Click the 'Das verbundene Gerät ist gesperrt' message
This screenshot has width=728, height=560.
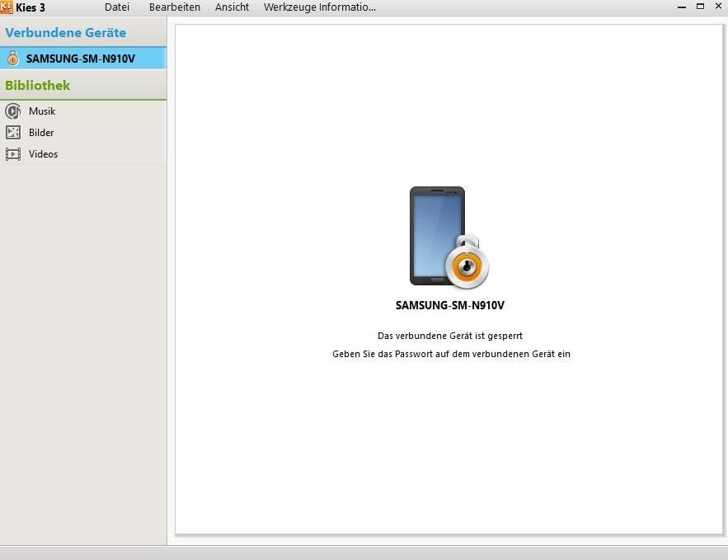click(450, 336)
